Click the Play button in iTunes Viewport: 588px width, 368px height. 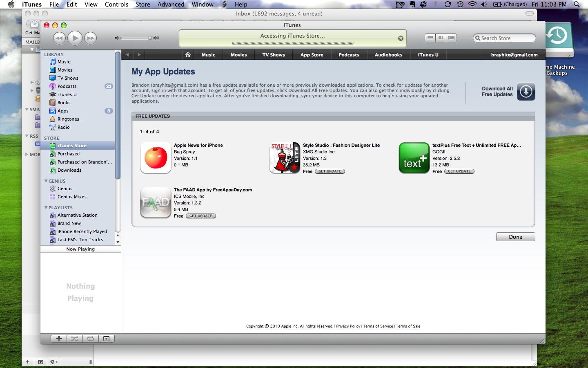[x=75, y=38]
